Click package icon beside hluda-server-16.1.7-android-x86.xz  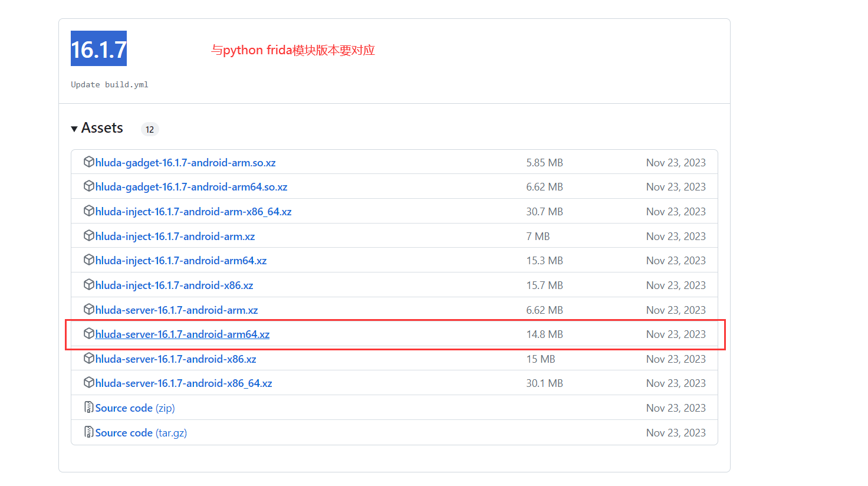click(x=89, y=358)
